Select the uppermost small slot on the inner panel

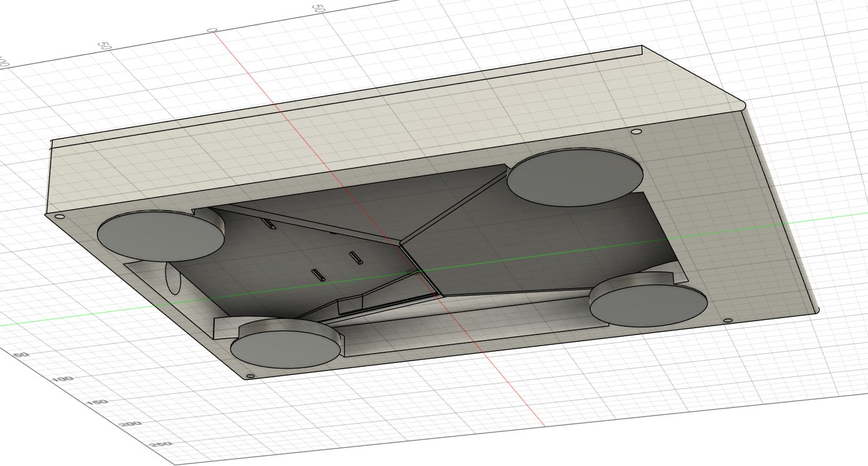(x=269, y=224)
